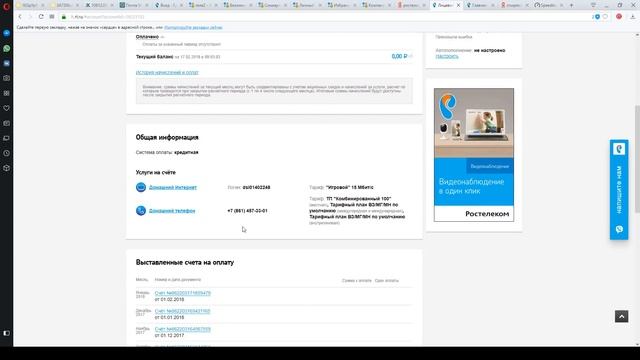This screenshot has height=360, width=640.
Task: Reload the current page
Action: [x=41, y=17]
